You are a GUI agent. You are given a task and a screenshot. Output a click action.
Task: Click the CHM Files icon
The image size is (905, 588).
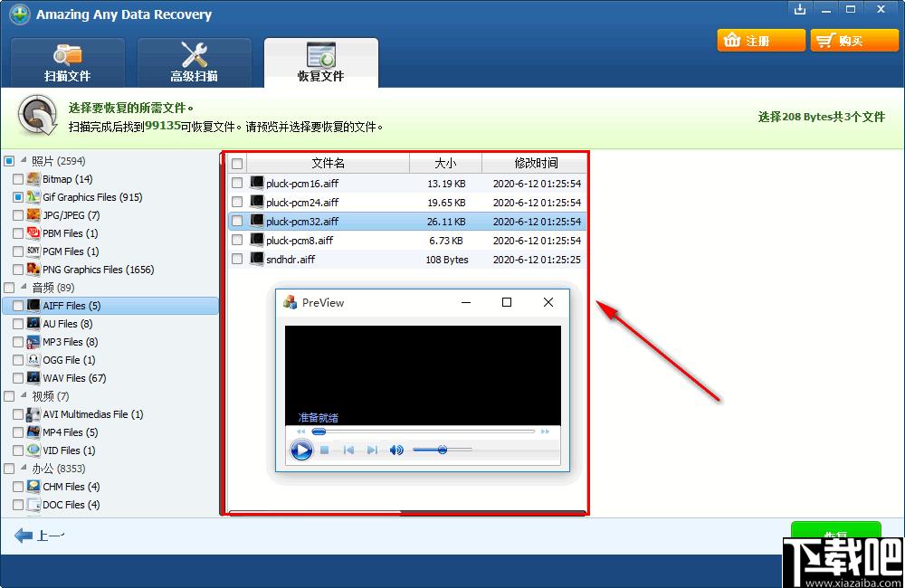pyautogui.click(x=33, y=486)
